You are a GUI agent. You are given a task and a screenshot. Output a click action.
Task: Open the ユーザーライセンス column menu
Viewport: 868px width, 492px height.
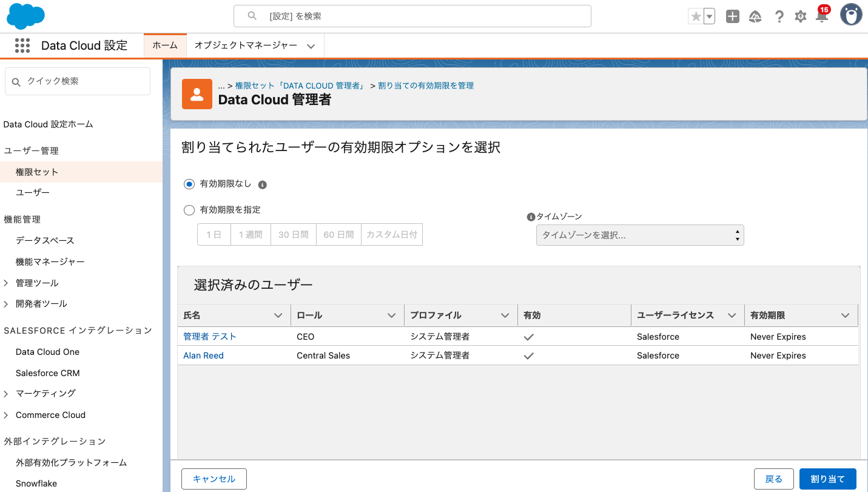coord(732,315)
